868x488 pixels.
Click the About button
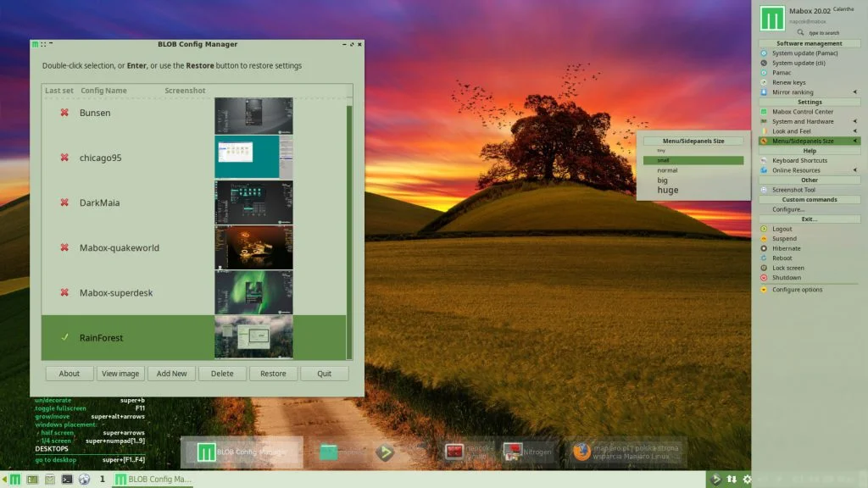click(70, 374)
